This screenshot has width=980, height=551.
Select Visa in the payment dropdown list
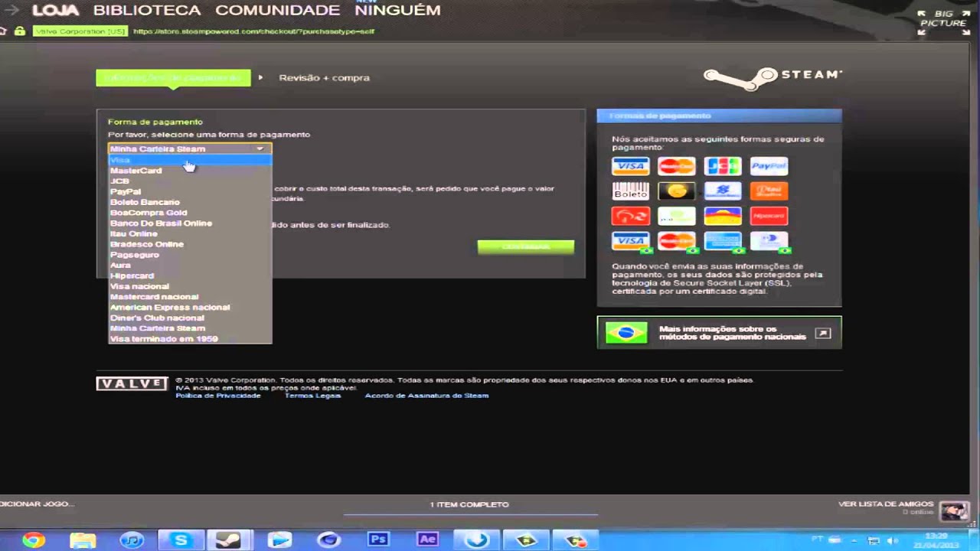tap(190, 160)
